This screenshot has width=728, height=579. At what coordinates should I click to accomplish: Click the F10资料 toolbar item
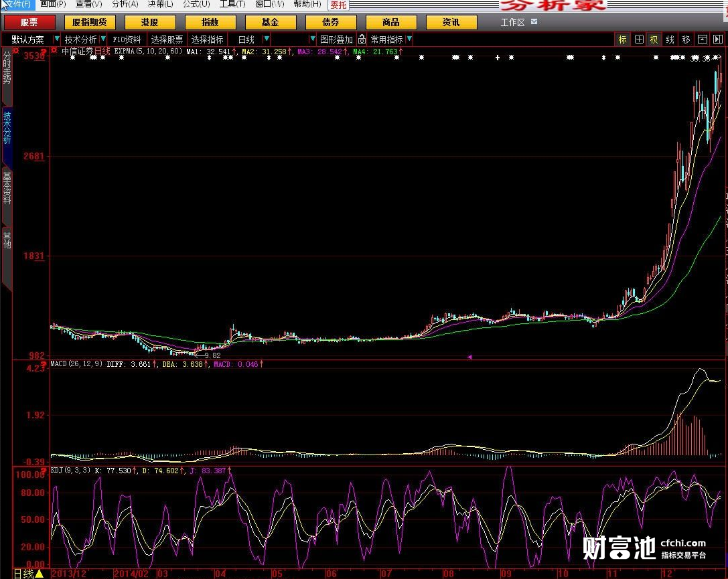coord(127,39)
